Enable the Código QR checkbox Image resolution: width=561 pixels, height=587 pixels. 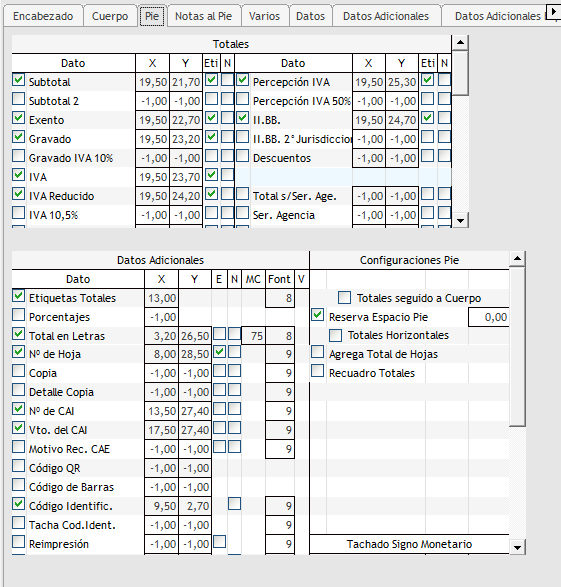tap(18, 466)
